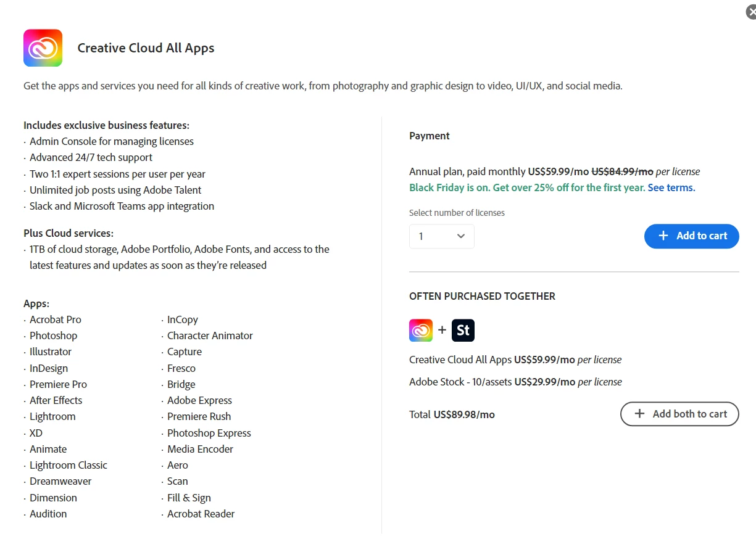Close the dialog with the X button
The width and height of the screenshot is (756, 560).
pos(751,12)
